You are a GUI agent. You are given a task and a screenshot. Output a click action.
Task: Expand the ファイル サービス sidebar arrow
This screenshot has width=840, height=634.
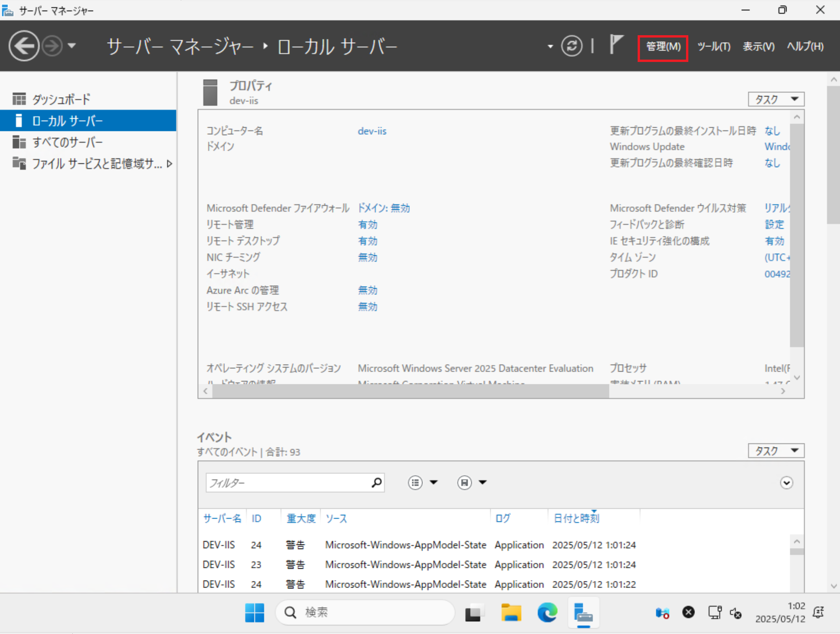pos(170,164)
